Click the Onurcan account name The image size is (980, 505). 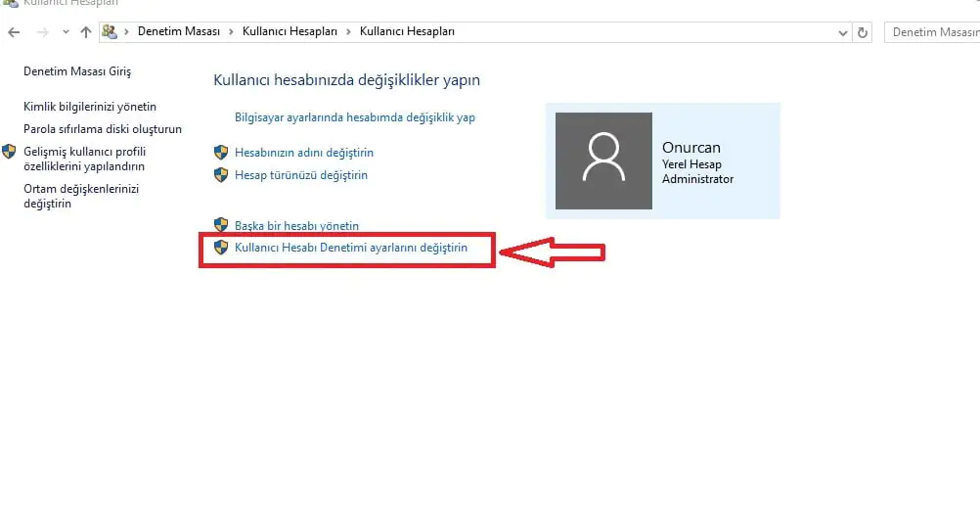pyautogui.click(x=691, y=148)
